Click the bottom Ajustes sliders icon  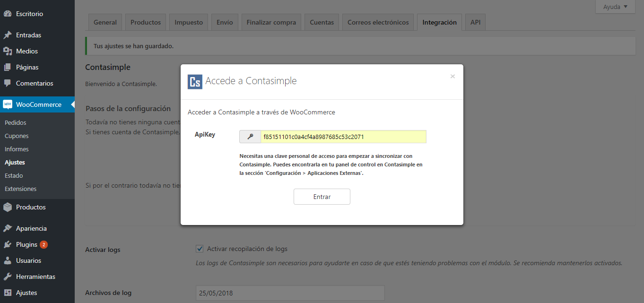coord(8,293)
